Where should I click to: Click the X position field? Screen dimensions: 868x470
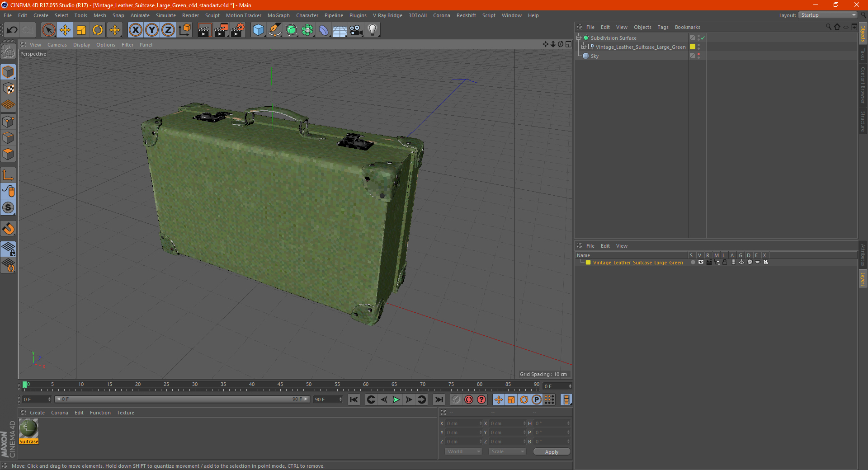pos(463,423)
